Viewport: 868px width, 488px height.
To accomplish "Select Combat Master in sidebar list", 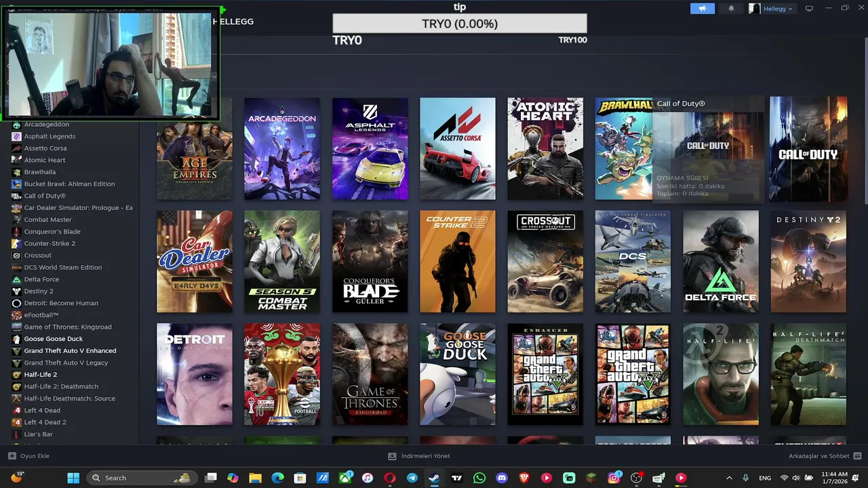I will [x=47, y=220].
